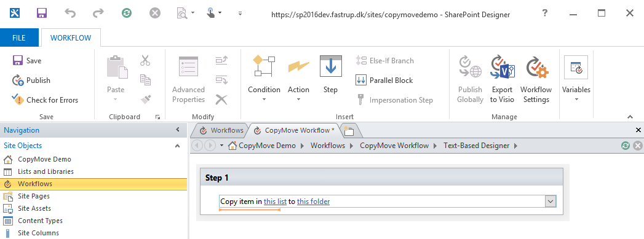Open the touch mode dropdown icon

click(x=214, y=14)
